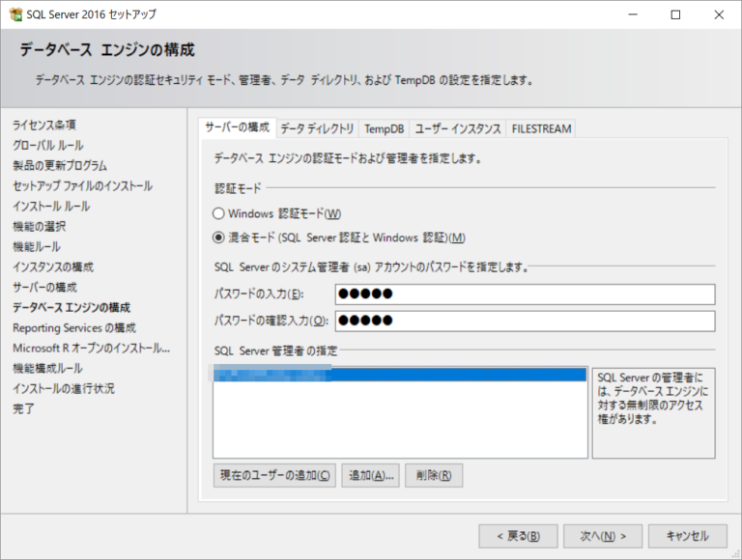
Task: Click the パスワードの確認入力 field
Action: (x=524, y=321)
